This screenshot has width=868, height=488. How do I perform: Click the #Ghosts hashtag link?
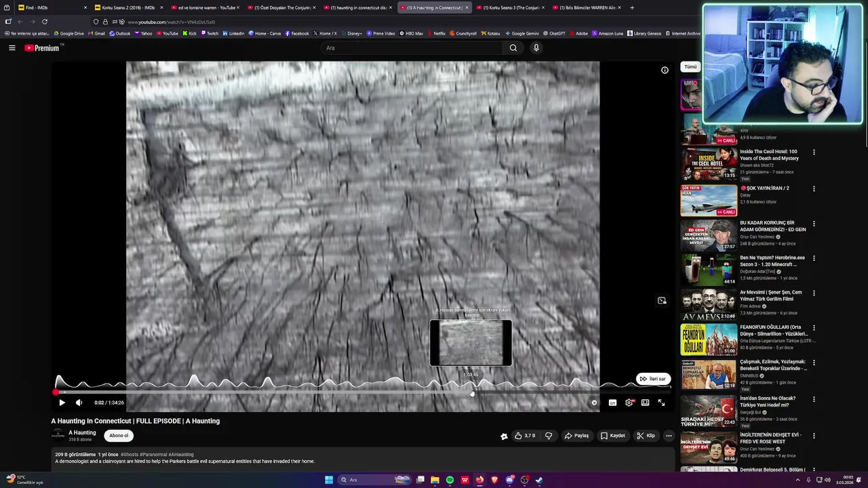[x=130, y=455]
